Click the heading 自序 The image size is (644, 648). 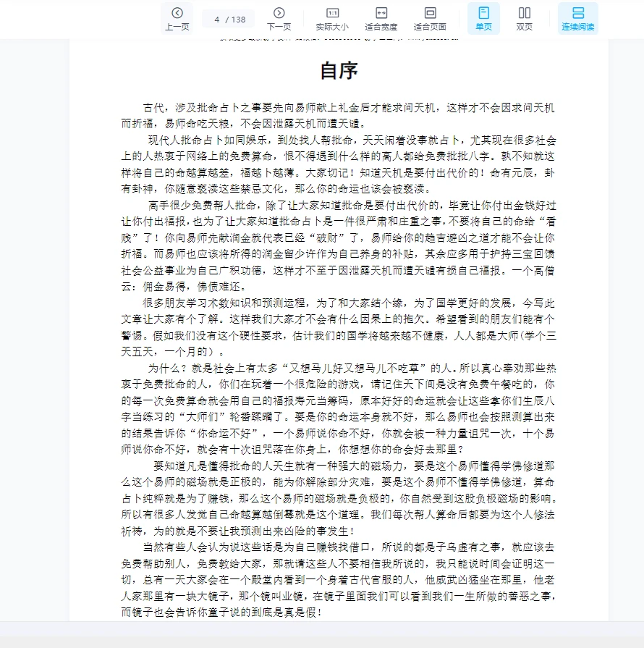[x=339, y=70]
